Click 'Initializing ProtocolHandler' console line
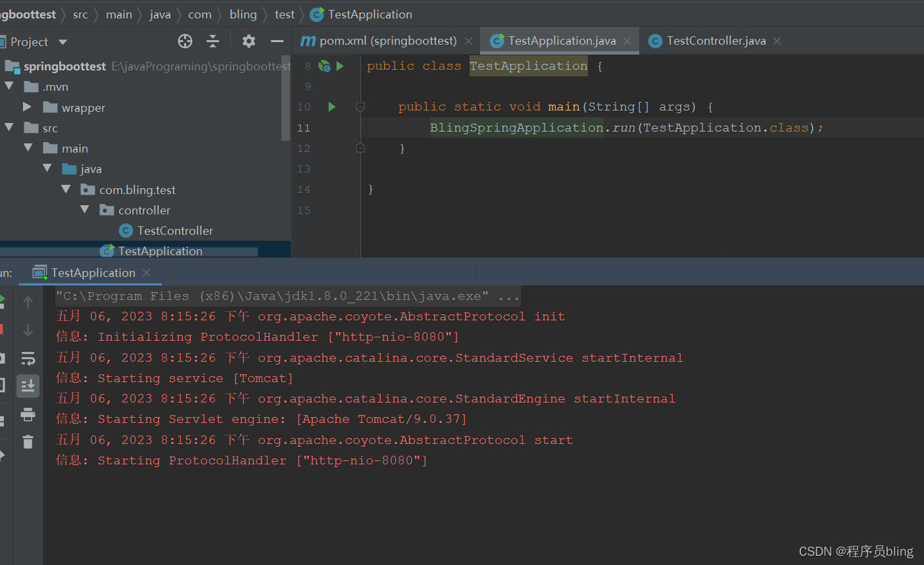Viewport: 924px width, 565px height. tap(257, 337)
